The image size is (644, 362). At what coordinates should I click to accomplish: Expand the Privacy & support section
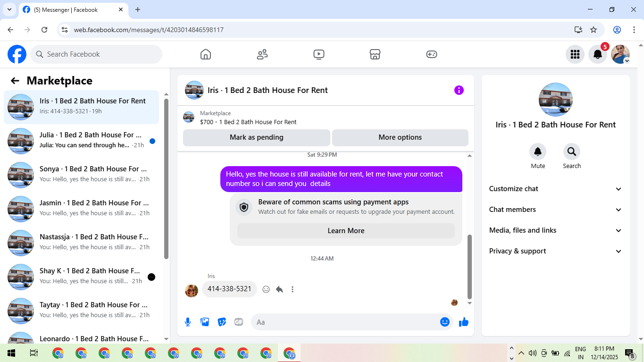coord(556,251)
